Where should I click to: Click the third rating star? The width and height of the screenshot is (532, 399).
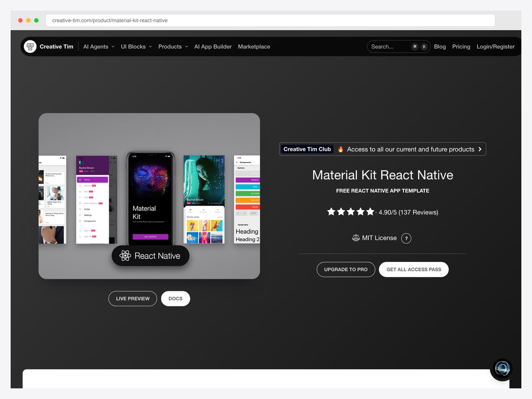click(351, 211)
